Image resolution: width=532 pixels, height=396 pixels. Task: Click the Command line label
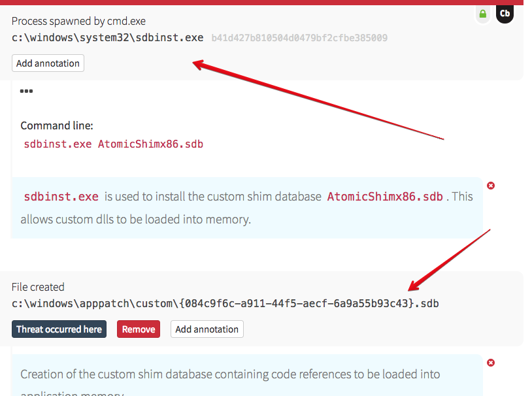point(57,125)
